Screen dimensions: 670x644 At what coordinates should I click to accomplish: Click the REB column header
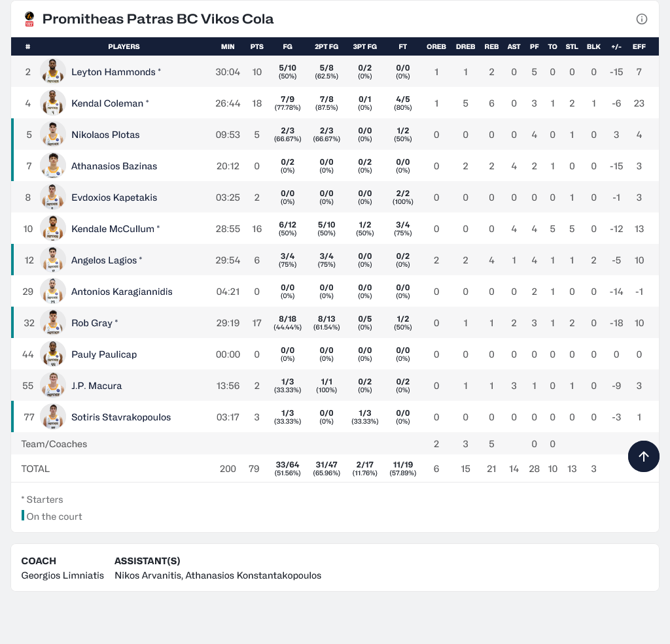point(491,47)
